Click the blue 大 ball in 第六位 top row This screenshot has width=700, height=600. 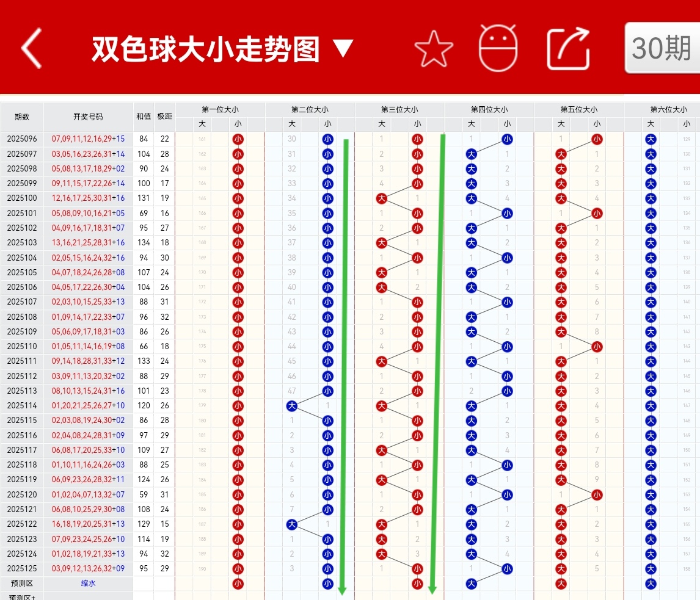tap(651, 139)
